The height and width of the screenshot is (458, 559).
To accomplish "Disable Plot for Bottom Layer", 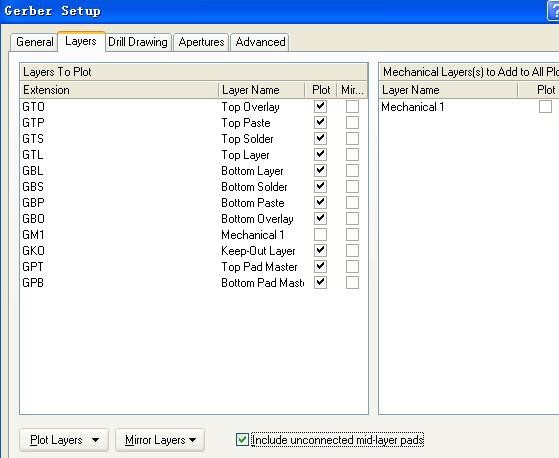I will [320, 170].
